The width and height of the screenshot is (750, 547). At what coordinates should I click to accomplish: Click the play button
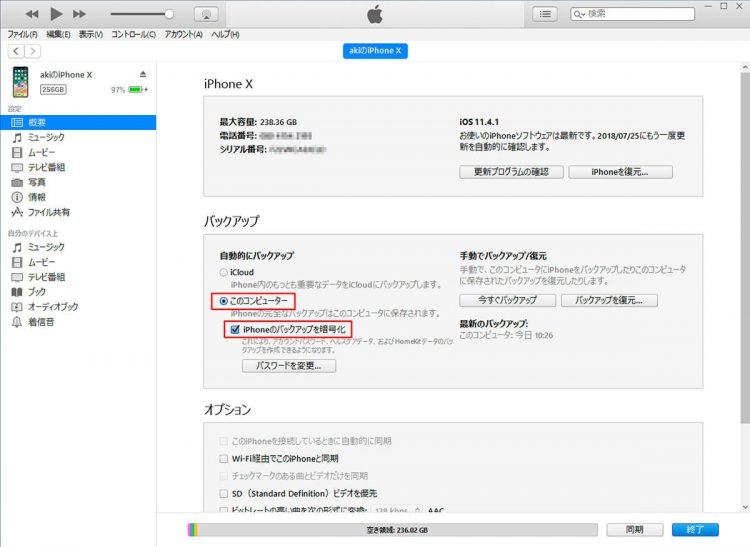pos(56,14)
